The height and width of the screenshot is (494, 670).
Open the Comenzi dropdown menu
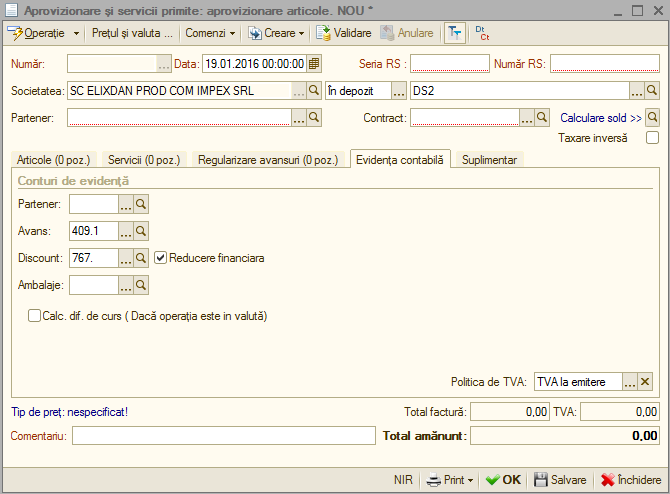click(210, 33)
